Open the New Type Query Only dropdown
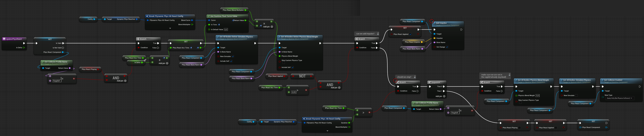Image resolution: width=644 pixels, height=136 pixels. click(619, 98)
